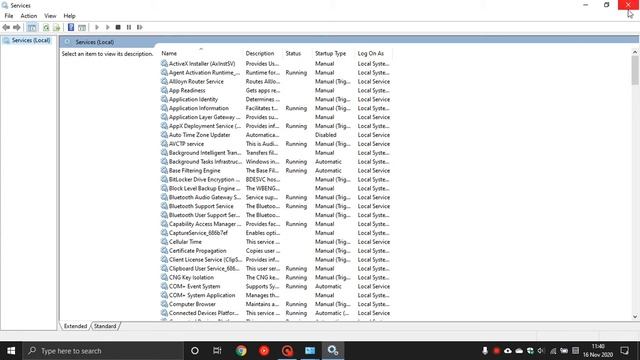Open Cortana circle icon on taskbar
Screen dimensions: 640x360
195,351
